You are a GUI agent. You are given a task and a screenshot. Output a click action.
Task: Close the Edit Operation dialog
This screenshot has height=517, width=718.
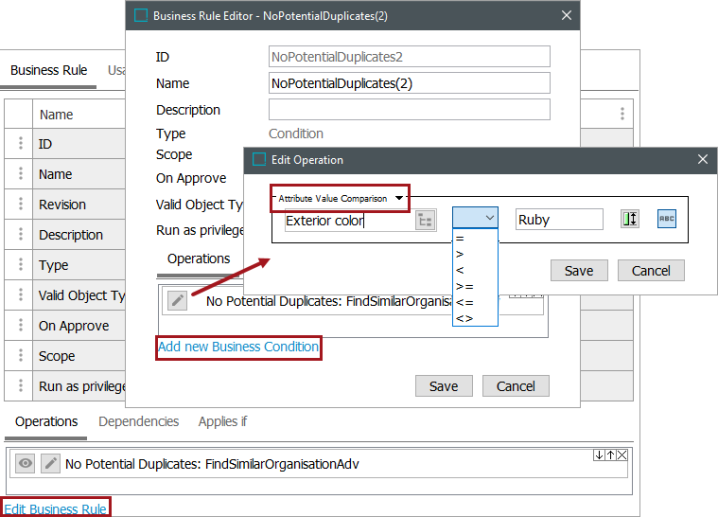702,159
